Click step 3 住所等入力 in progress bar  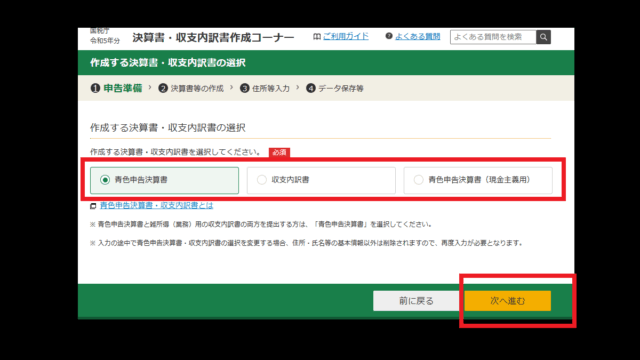(x=265, y=88)
